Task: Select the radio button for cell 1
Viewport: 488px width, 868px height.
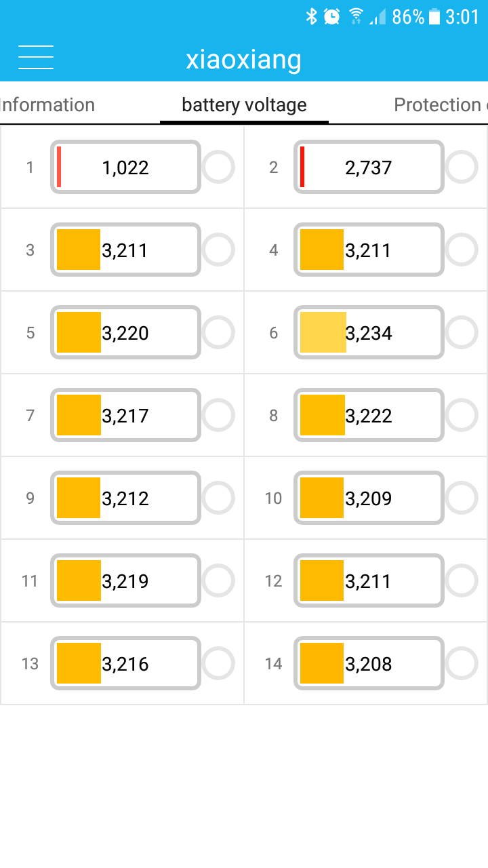Action: coord(218,167)
